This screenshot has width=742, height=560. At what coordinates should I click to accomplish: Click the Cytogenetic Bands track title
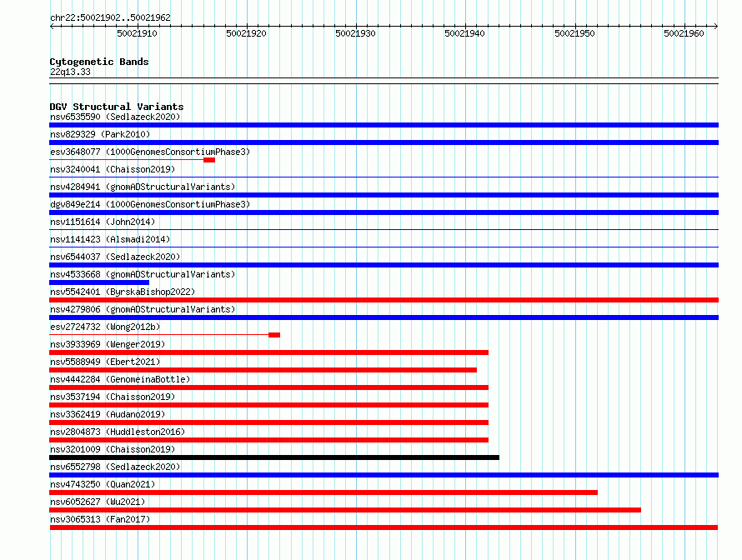(x=99, y=62)
